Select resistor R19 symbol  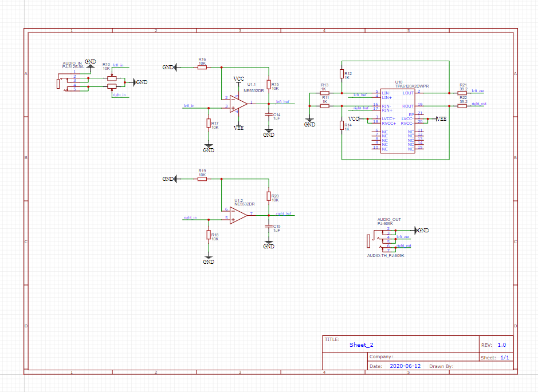(x=202, y=179)
